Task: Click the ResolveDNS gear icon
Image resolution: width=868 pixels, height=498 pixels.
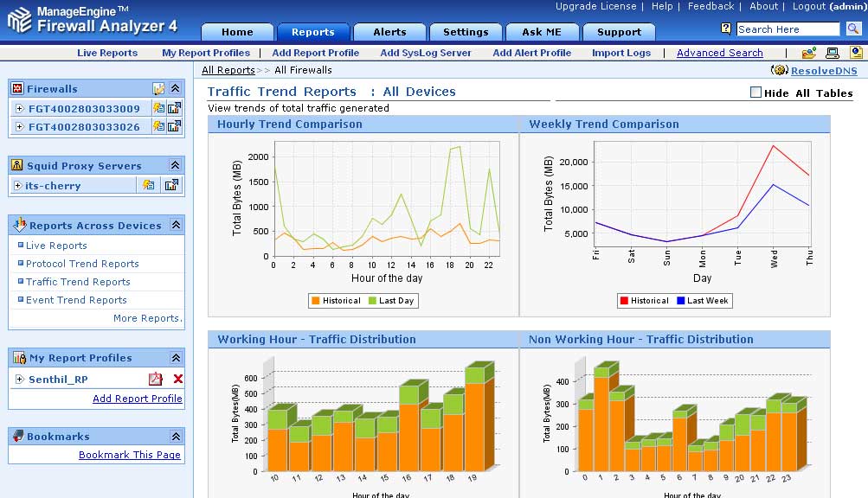Action: [779, 70]
